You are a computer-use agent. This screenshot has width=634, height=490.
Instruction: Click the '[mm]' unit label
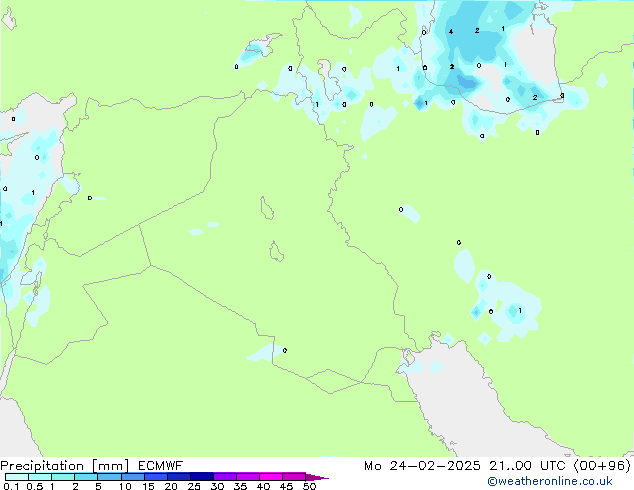pyautogui.click(x=110, y=466)
